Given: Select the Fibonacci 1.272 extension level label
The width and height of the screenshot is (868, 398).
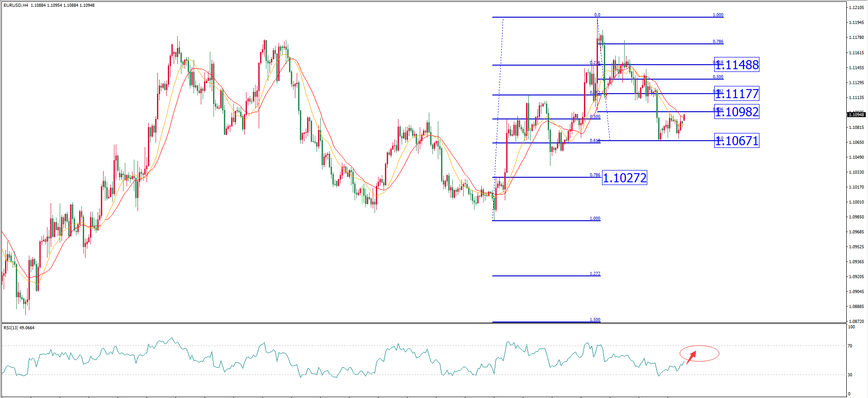Looking at the screenshot, I should click(595, 274).
